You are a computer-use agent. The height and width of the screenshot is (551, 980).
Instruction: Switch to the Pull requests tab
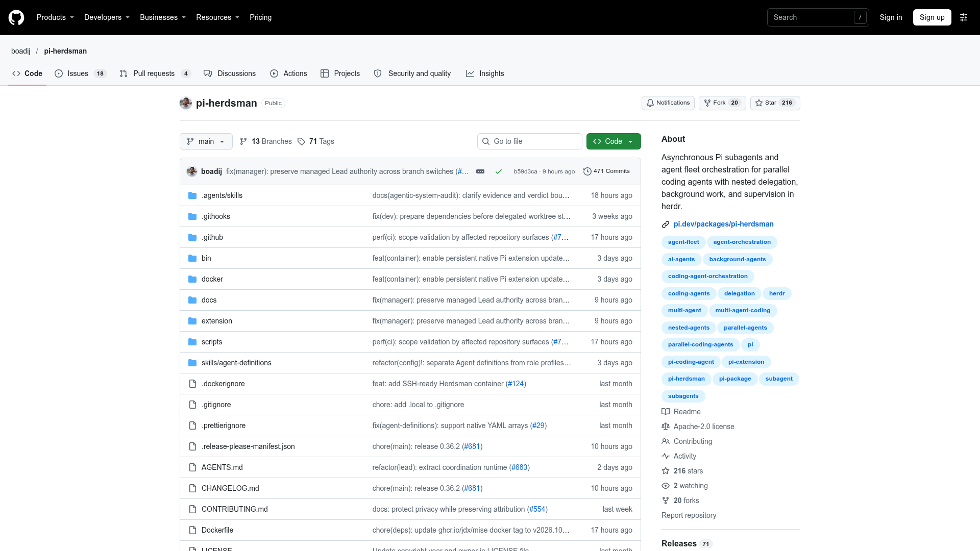[x=155, y=73]
